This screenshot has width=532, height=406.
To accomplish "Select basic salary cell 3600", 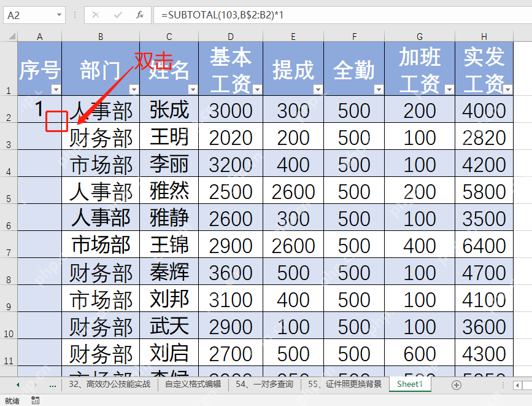I will click(x=231, y=271).
